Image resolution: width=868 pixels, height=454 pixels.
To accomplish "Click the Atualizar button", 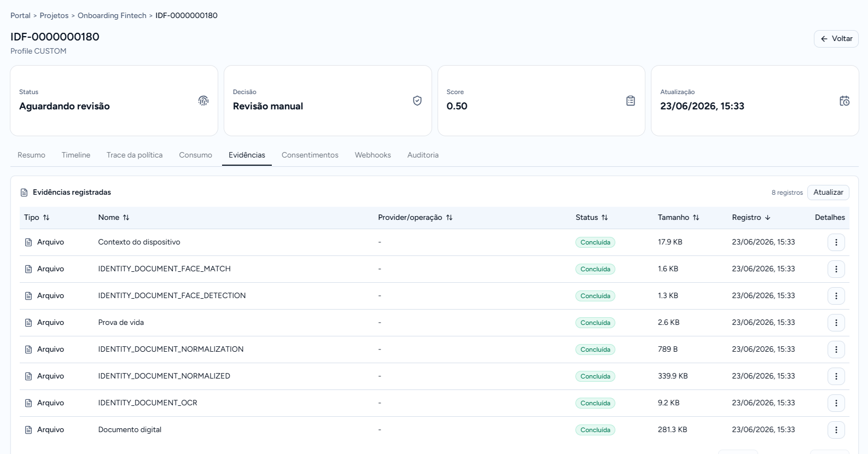I will (x=828, y=193).
